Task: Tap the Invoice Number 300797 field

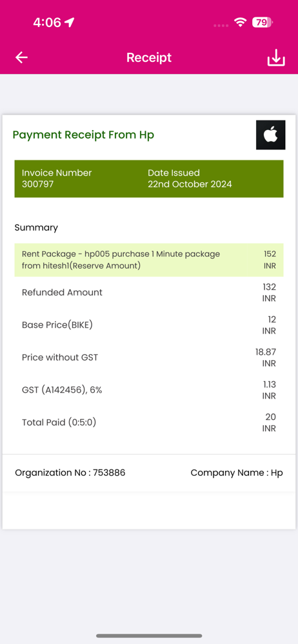Action: 57,178
